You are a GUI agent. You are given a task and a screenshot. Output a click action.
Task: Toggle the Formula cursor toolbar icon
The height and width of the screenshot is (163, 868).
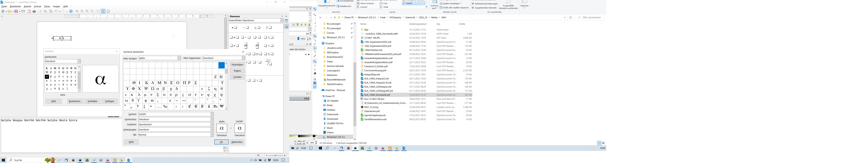point(103,11)
